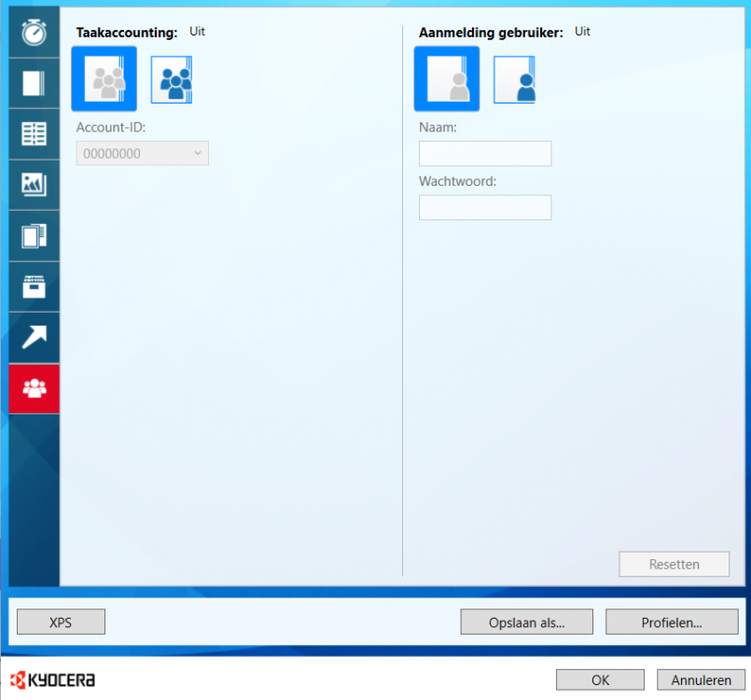This screenshot has width=751, height=700.
Task: Enable Aanmelding gebruiker with blue user icon
Action: pos(514,79)
